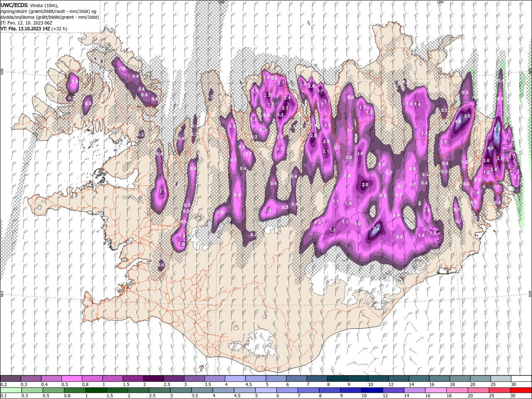The image size is (532, 399).
Task: Click the 3.3 snowfall value on map
Action: [x=280, y=115]
